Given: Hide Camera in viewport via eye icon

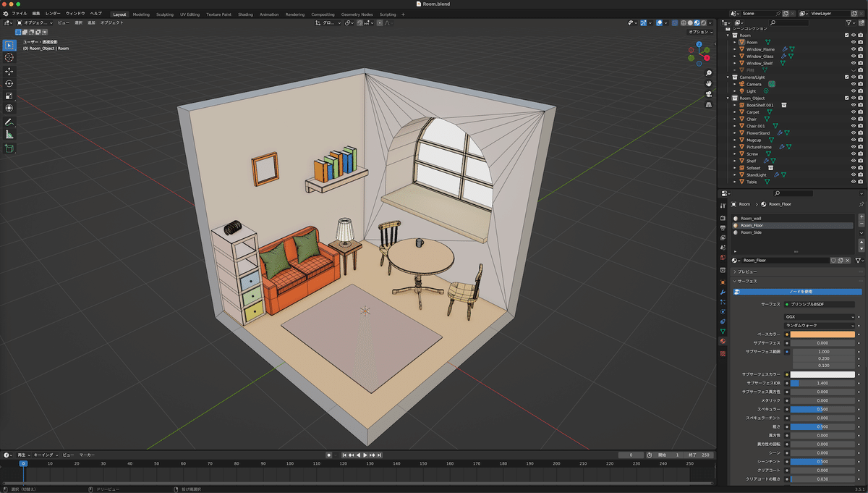Looking at the screenshot, I should 854,84.
